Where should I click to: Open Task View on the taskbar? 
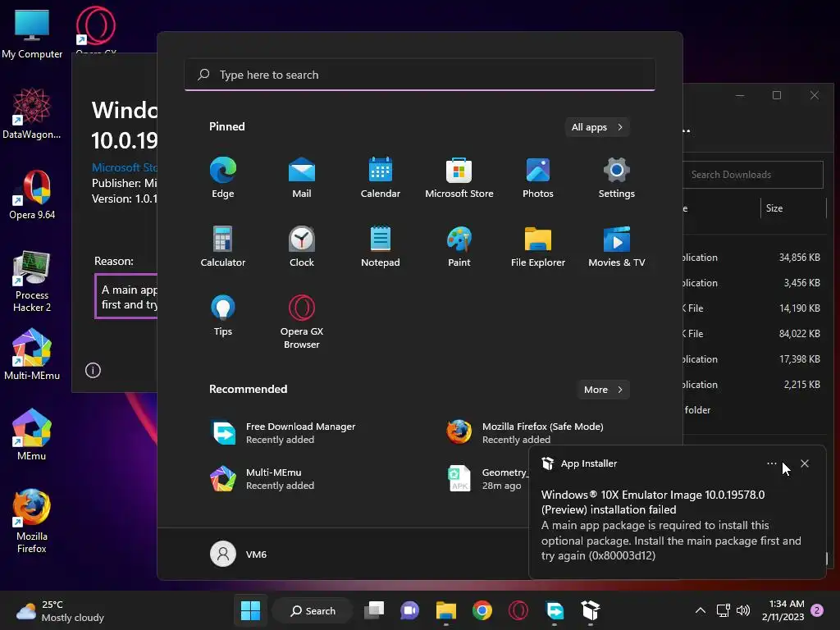tap(374, 610)
